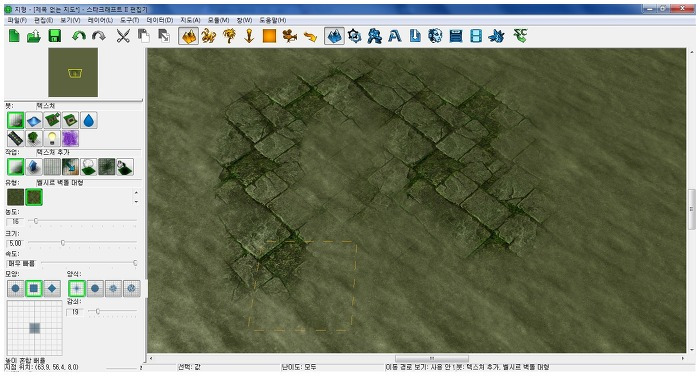Viewport: 700px width, 376px height.
Task: Click the intensity slider handle
Action: 36,221
